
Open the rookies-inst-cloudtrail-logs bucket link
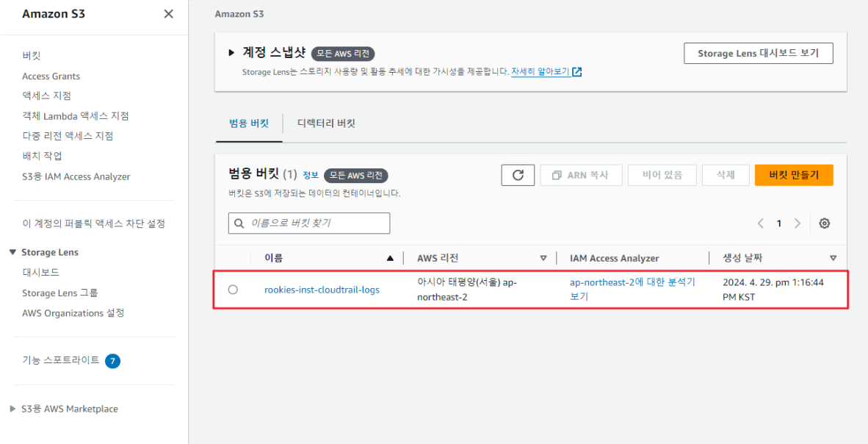tap(322, 290)
